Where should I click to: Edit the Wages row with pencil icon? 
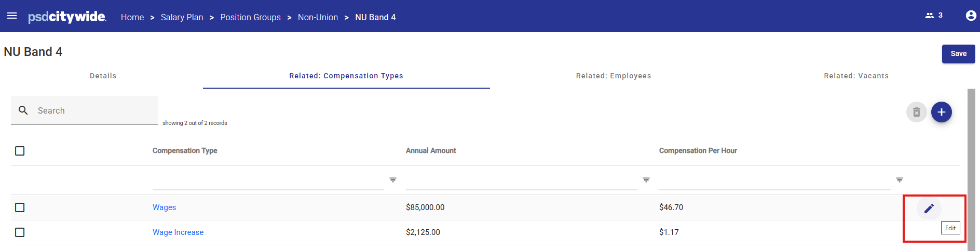click(x=929, y=208)
